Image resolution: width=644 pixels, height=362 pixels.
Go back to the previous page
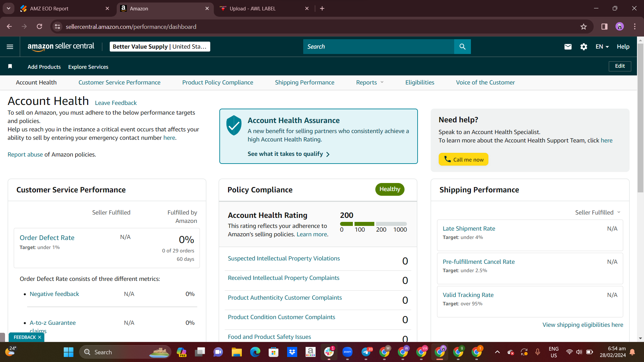tap(9, 26)
